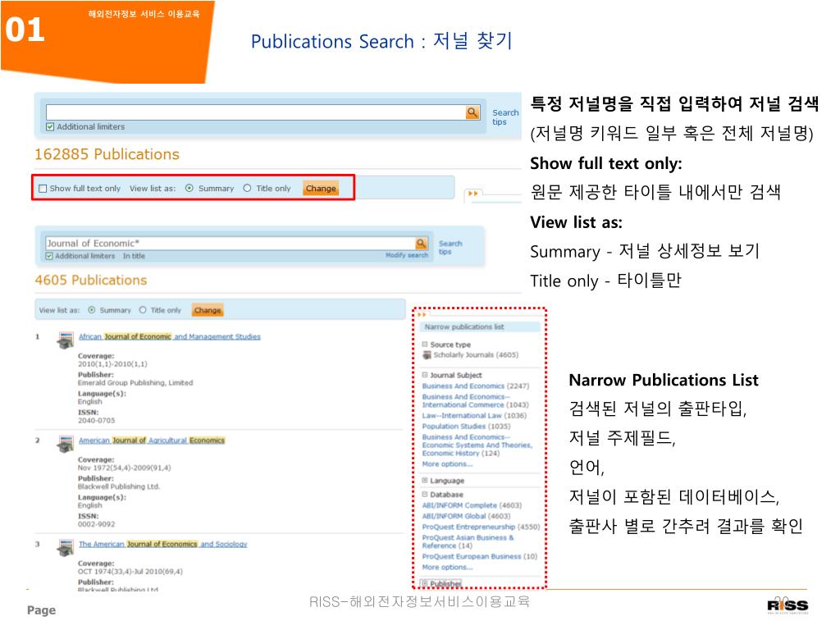This screenshot has height=630, width=840.
Task: Click the 162885 Publications count
Action: [x=107, y=154]
